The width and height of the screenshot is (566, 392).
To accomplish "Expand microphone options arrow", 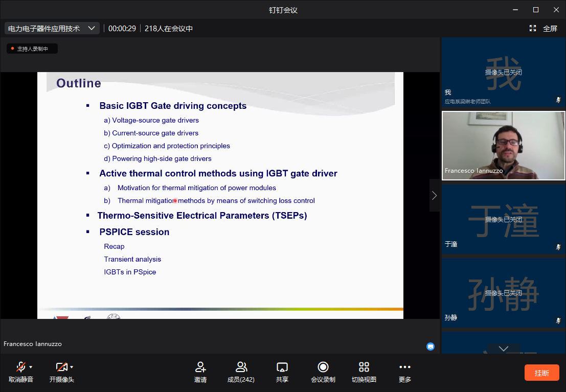I will point(31,367).
